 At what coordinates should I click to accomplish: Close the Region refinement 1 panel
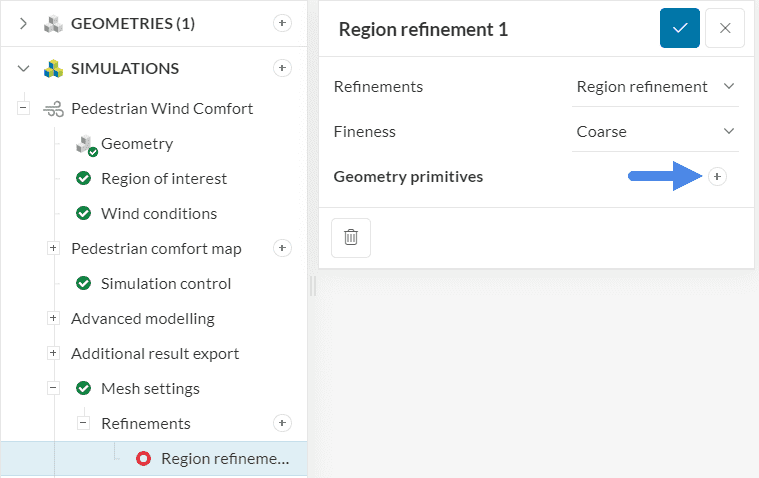click(x=725, y=29)
